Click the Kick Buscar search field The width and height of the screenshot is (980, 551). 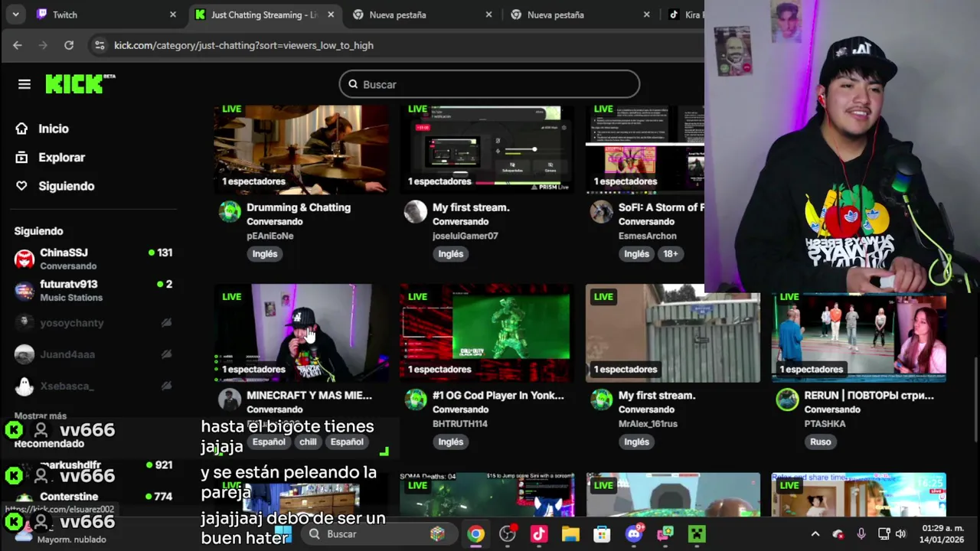489,84
